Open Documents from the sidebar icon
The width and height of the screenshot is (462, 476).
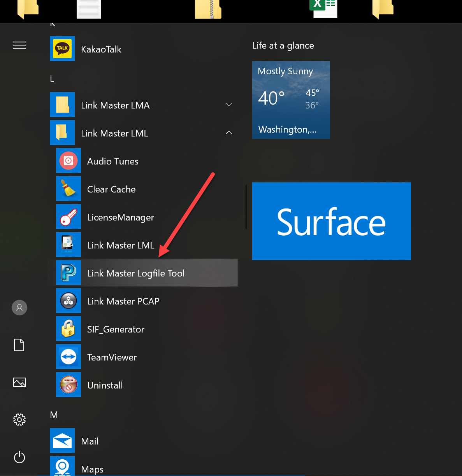tap(19, 345)
